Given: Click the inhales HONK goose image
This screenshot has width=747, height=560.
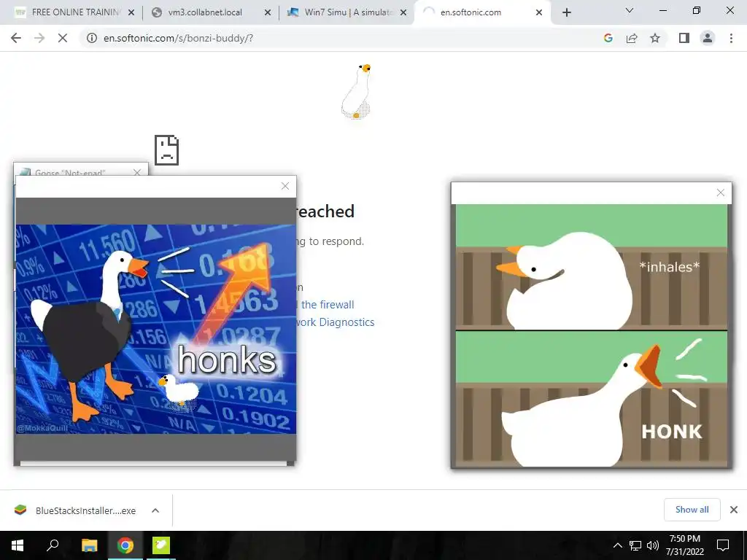Looking at the screenshot, I should point(591,335).
